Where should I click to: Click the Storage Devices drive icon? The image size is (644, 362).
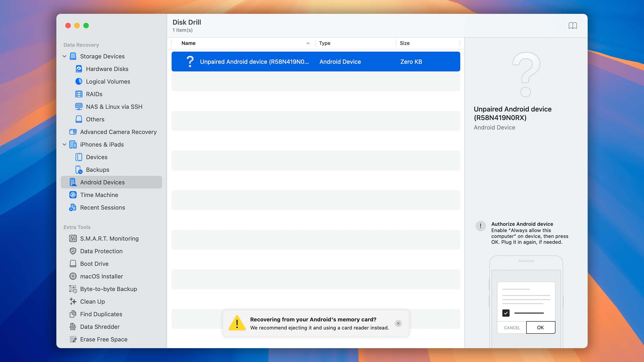point(73,56)
